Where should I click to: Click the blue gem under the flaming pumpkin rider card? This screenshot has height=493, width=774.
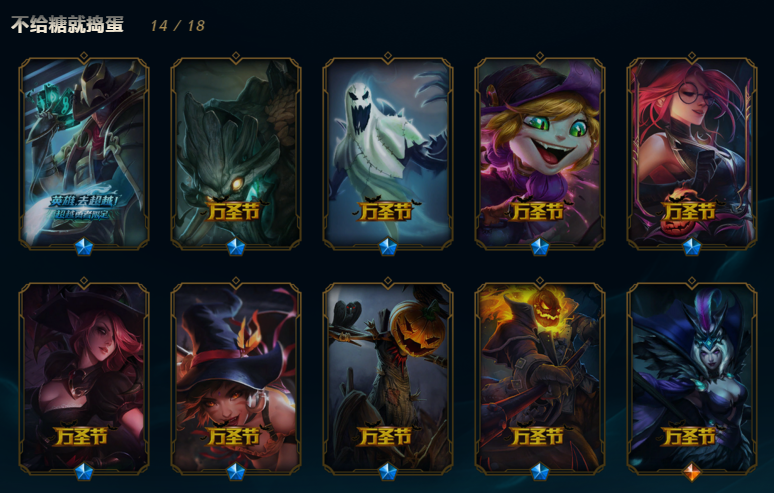540,472
